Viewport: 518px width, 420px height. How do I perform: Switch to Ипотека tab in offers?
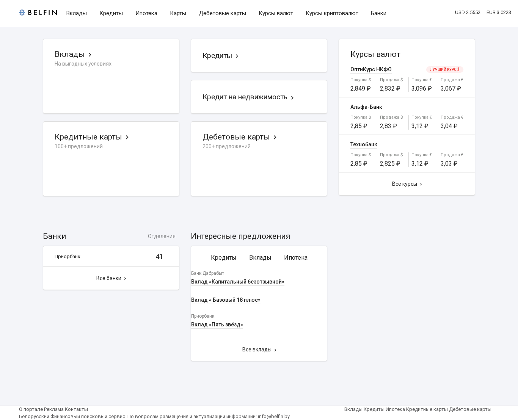click(296, 258)
